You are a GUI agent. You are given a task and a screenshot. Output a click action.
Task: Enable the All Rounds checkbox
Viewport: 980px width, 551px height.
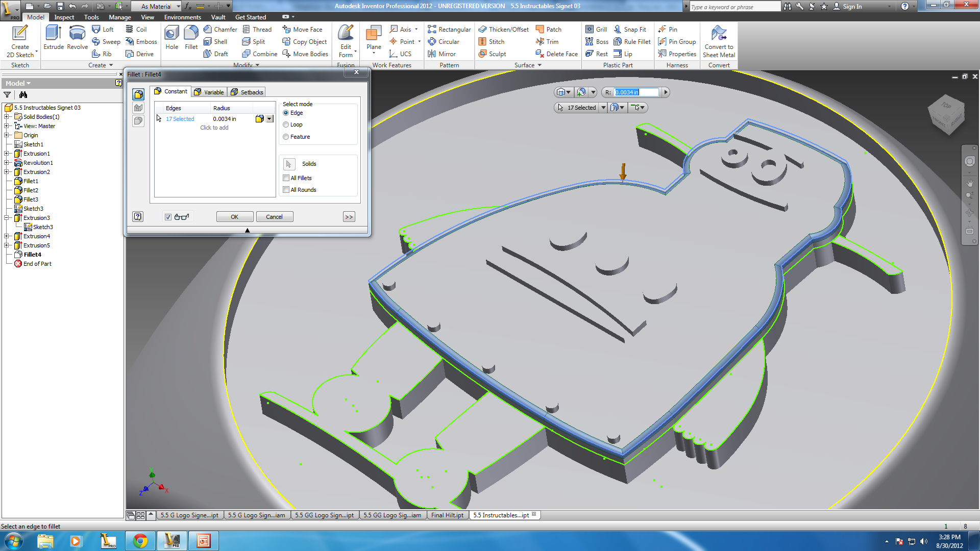[x=286, y=190]
